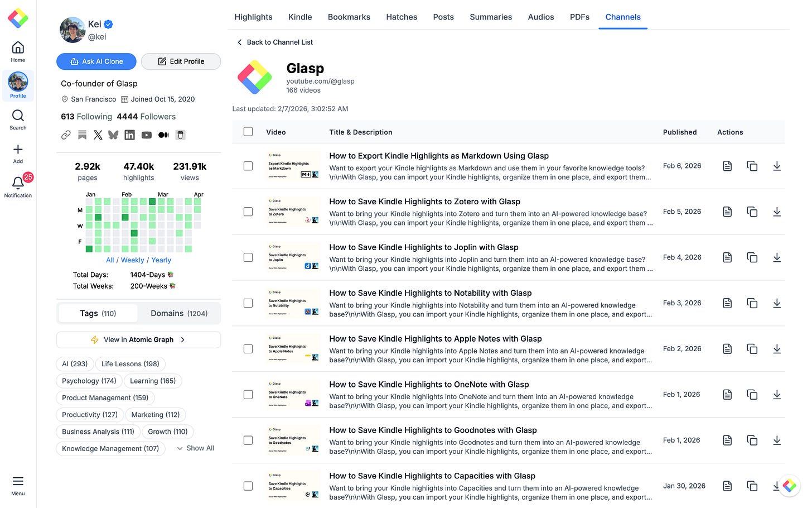Open the 4444 Followers list
This screenshot has width=812, height=508.
[x=146, y=117]
